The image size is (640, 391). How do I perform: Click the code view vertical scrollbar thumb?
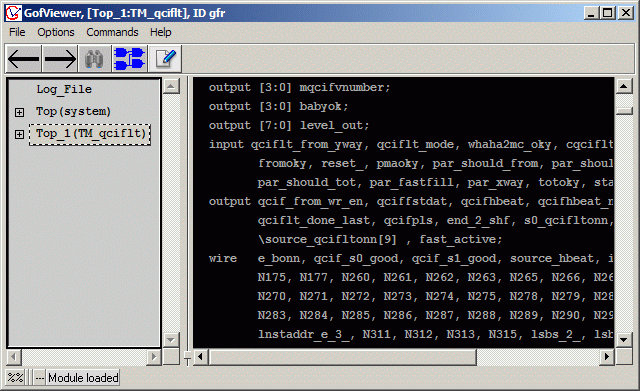click(624, 111)
